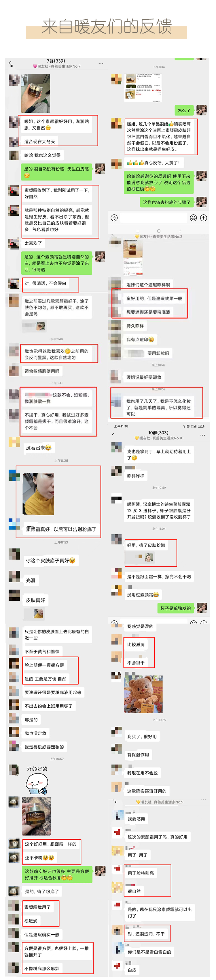Viewport: 216px width, 980px height.
Task: Tap the 7群(339) chat title
Action: coord(56,61)
